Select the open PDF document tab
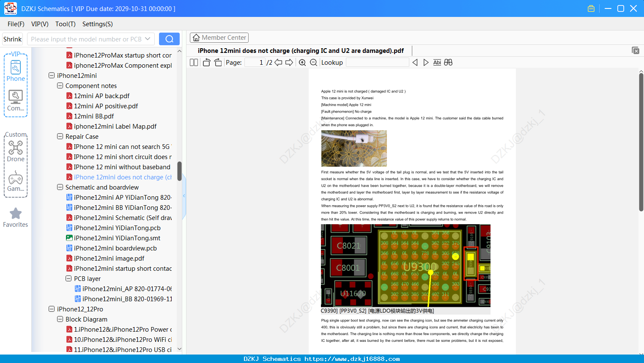The width and height of the screenshot is (644, 363). point(301,51)
